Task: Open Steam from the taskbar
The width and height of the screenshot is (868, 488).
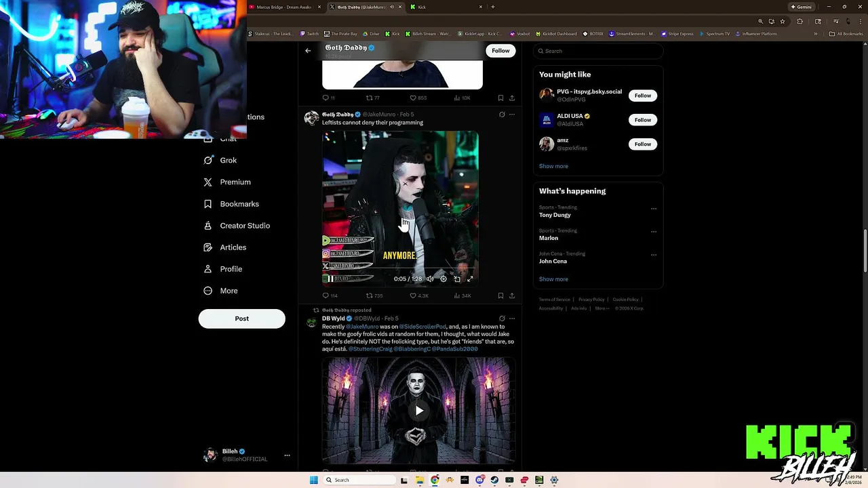Action: 494,480
